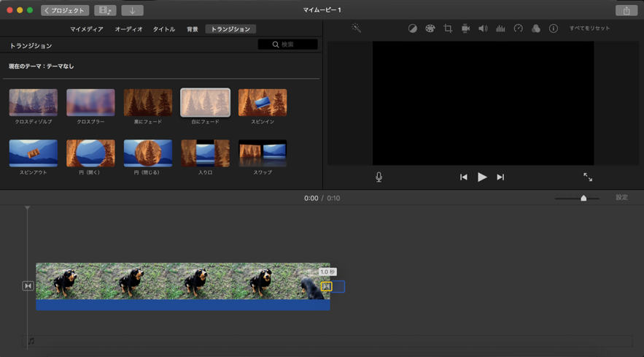644x357 pixels.
Task: Select the スピンアウト transition thumbnail
Action: [x=34, y=153]
